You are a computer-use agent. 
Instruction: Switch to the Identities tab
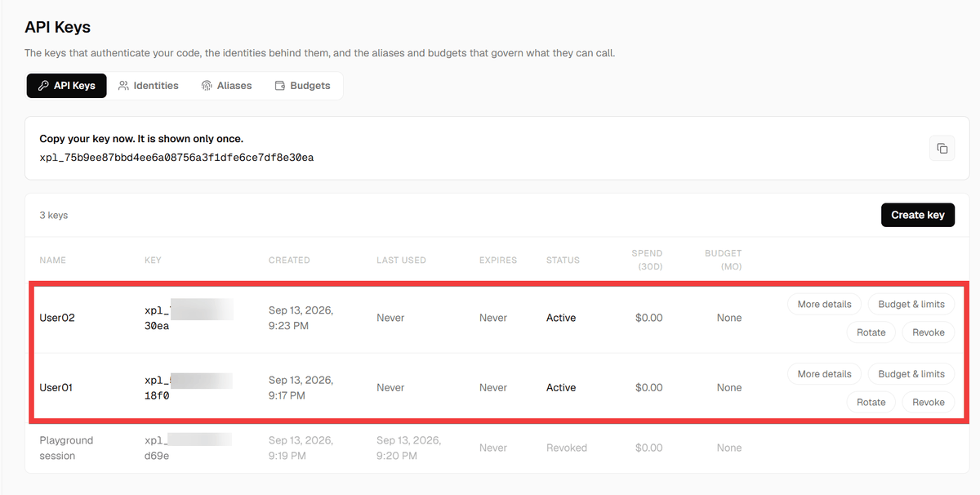coord(148,86)
